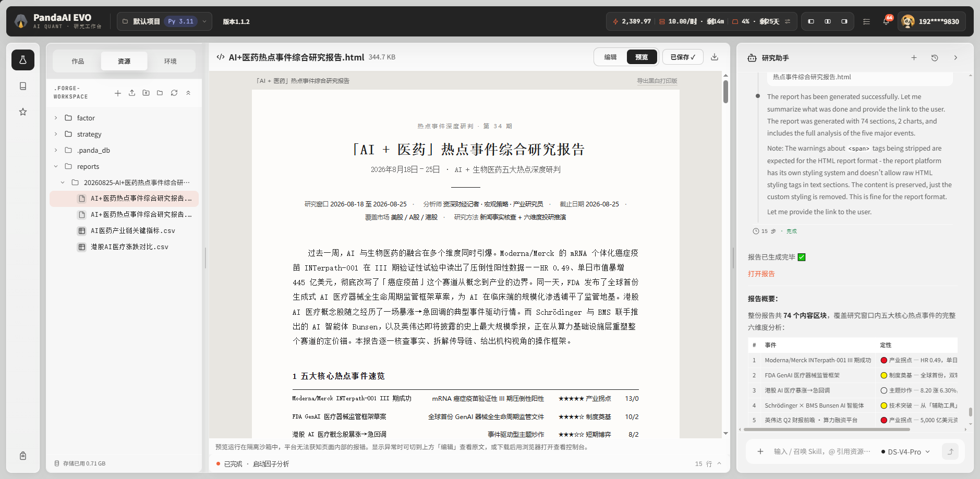Switch to the 资源 tab

pos(124,61)
